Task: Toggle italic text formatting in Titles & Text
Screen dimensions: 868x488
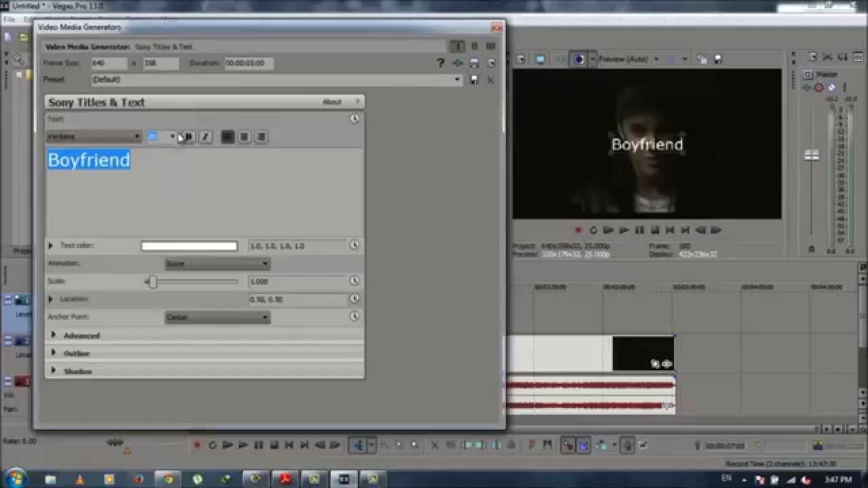Action: click(x=205, y=137)
